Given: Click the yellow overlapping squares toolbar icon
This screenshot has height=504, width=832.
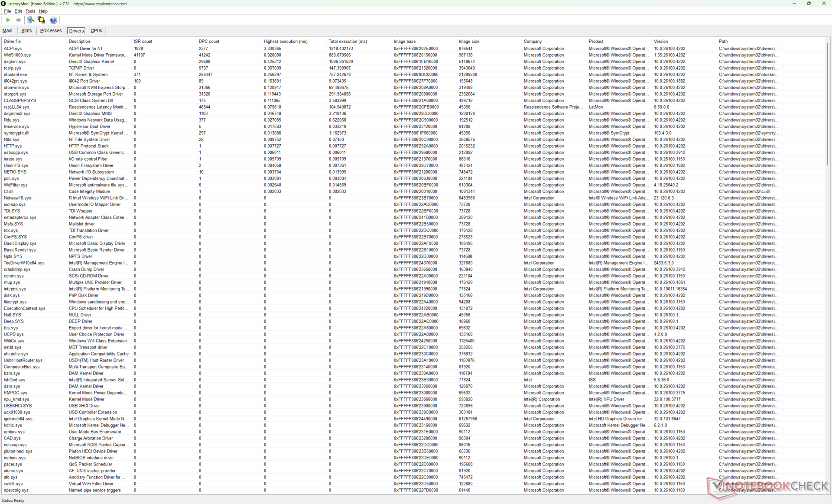Looking at the screenshot, I should click(x=41, y=20).
